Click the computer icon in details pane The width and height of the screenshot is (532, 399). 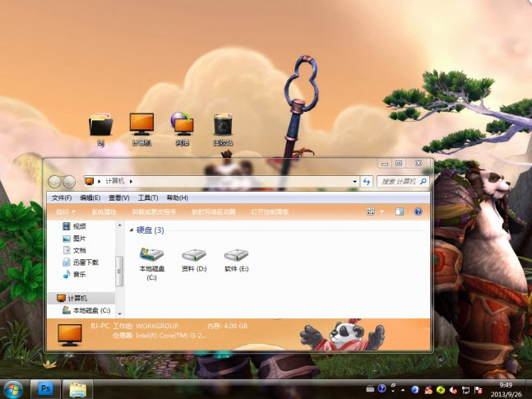pos(70,335)
